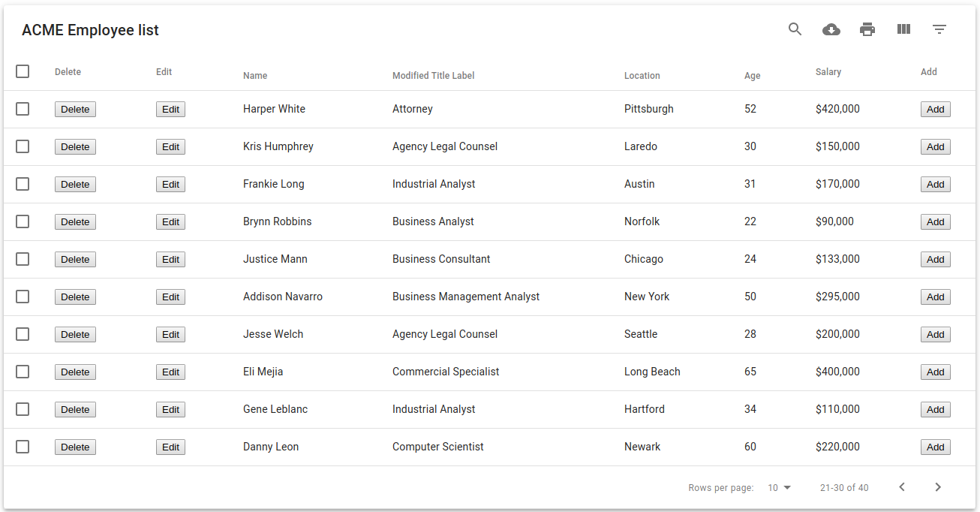This screenshot has width=980, height=512.
Task: Click Add on the Gene Leblanc row
Action: coord(935,409)
